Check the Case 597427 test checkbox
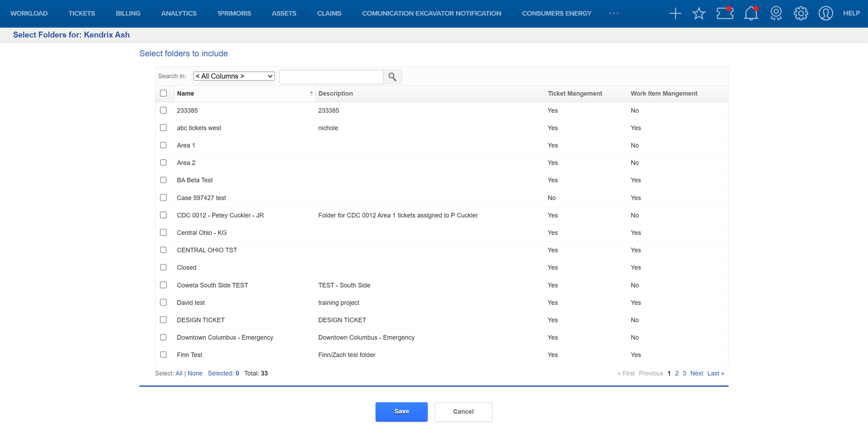This screenshot has width=868, height=433. pyautogui.click(x=163, y=198)
